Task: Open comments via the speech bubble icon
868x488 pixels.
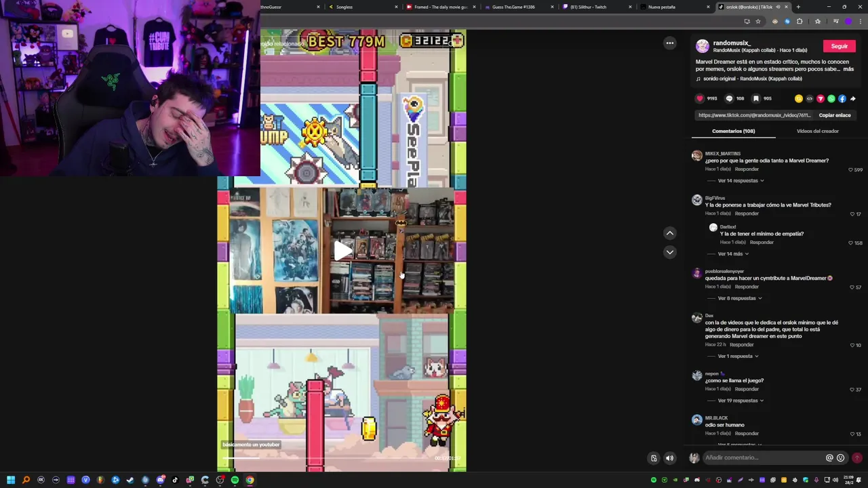Action: tap(729, 98)
